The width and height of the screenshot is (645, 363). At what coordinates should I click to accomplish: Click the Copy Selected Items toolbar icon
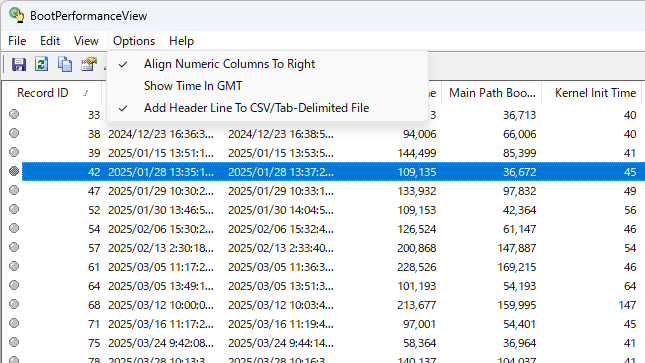[x=65, y=65]
